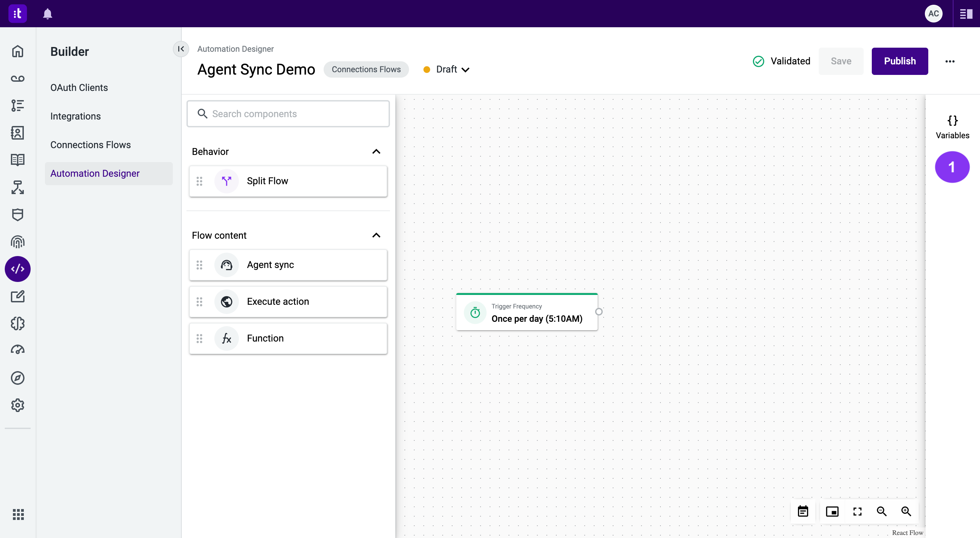
Task: Open the edit note sidebar icon
Action: click(17, 297)
